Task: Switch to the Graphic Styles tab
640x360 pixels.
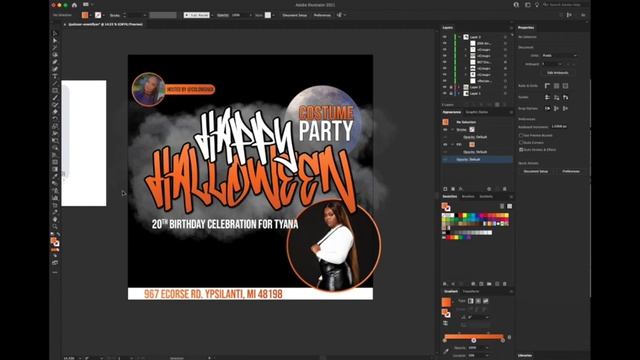Action: pos(477,112)
